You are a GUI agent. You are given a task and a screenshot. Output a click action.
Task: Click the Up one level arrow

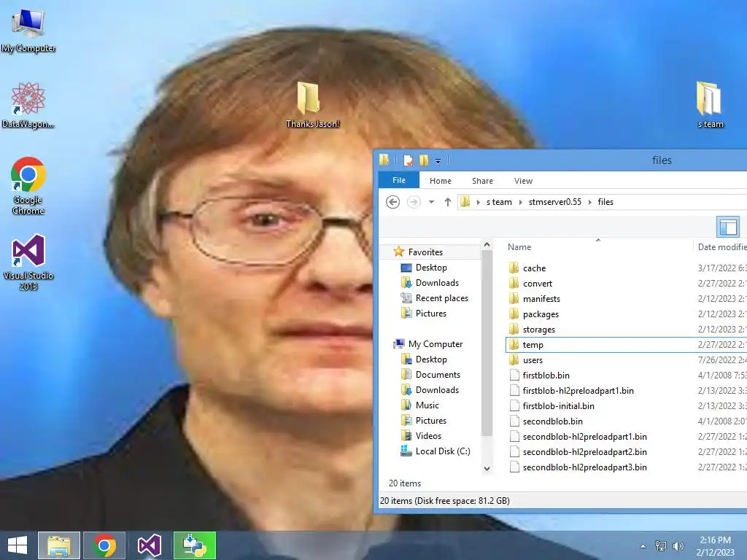[x=447, y=202]
